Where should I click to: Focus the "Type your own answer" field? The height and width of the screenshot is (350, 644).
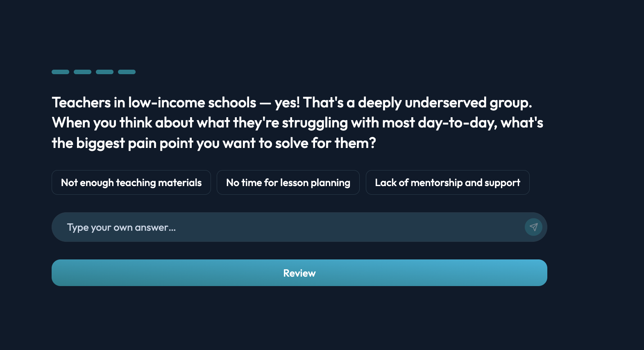(x=287, y=227)
